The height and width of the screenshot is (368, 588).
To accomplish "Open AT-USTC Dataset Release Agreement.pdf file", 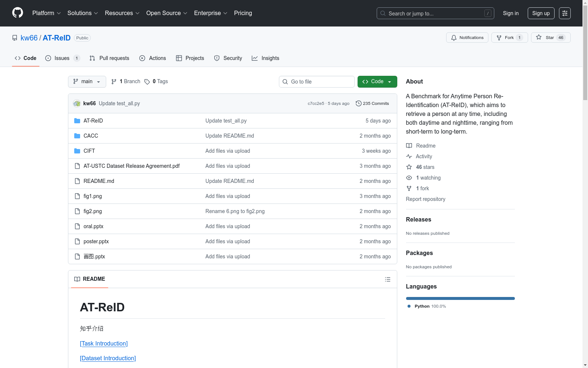I will click(x=132, y=166).
